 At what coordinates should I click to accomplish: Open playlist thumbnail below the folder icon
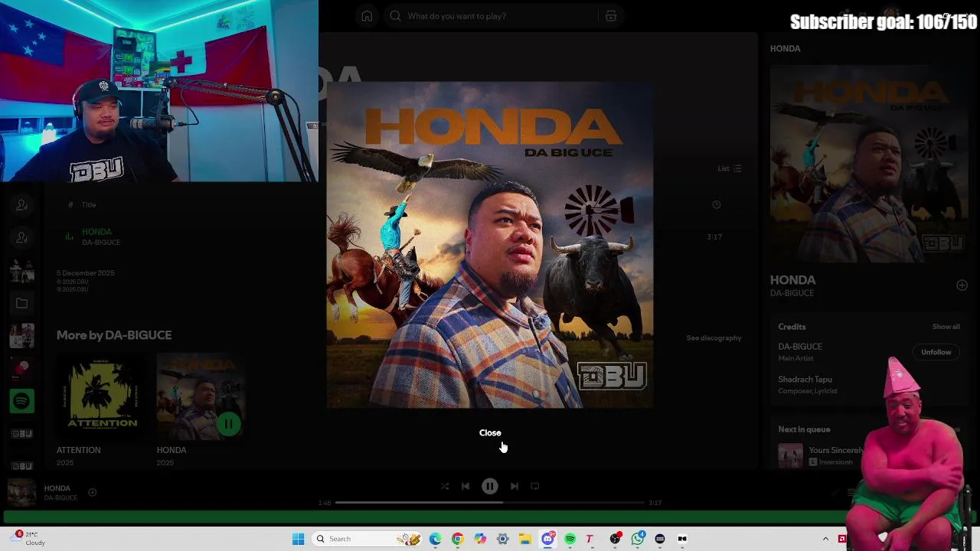[21, 336]
